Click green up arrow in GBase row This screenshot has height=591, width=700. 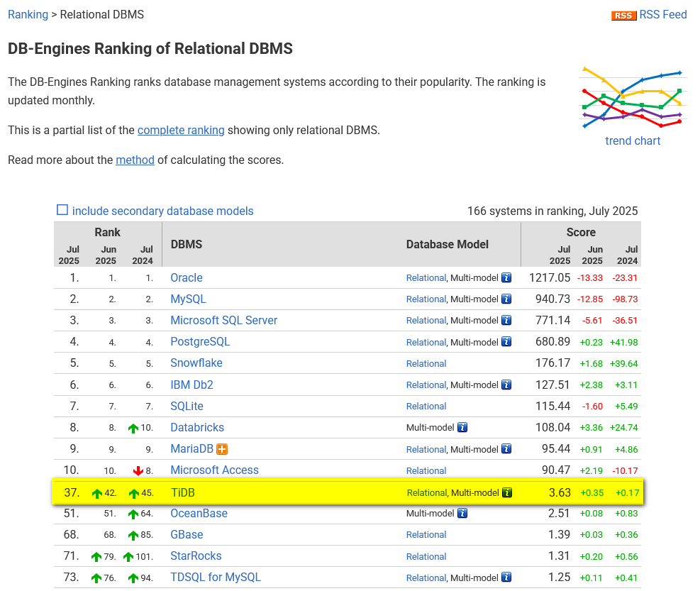click(x=133, y=535)
